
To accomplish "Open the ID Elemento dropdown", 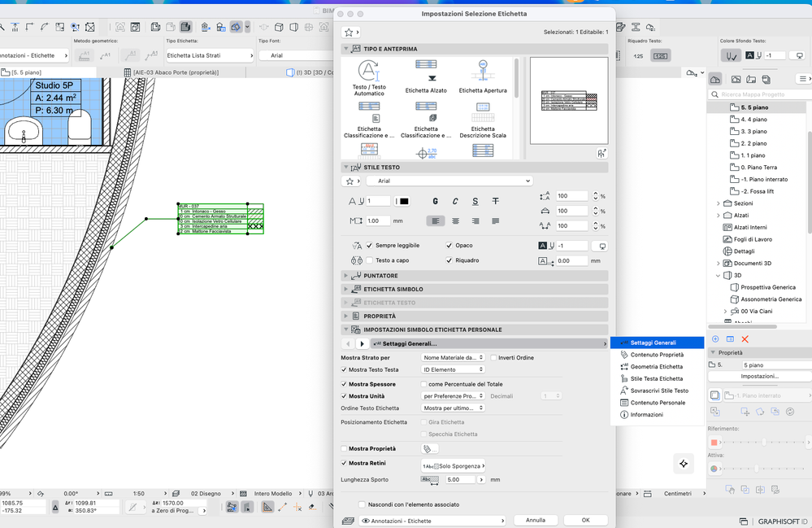I will click(x=453, y=369).
